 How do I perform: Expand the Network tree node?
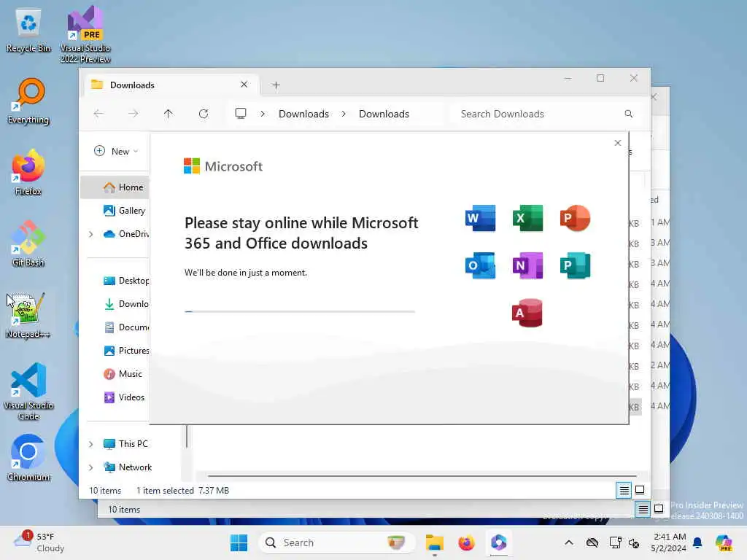(x=90, y=467)
